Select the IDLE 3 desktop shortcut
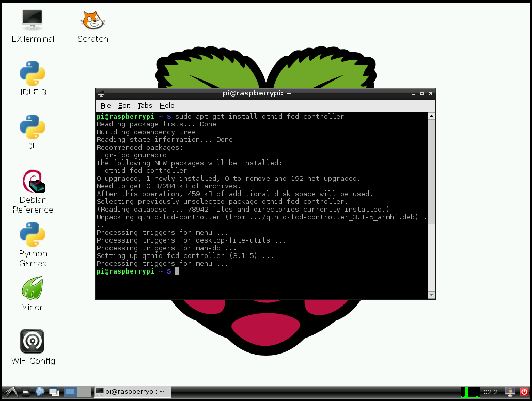Viewport: 532px width, 401px height. [x=33, y=78]
